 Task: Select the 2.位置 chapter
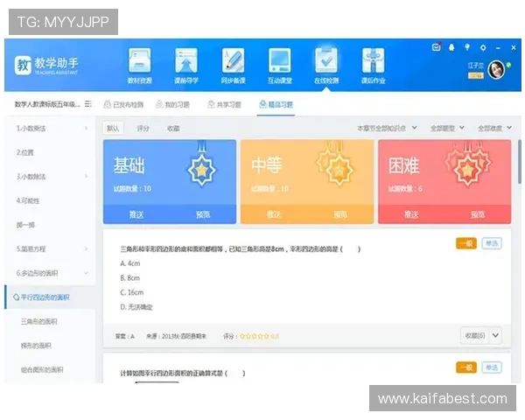50,152
